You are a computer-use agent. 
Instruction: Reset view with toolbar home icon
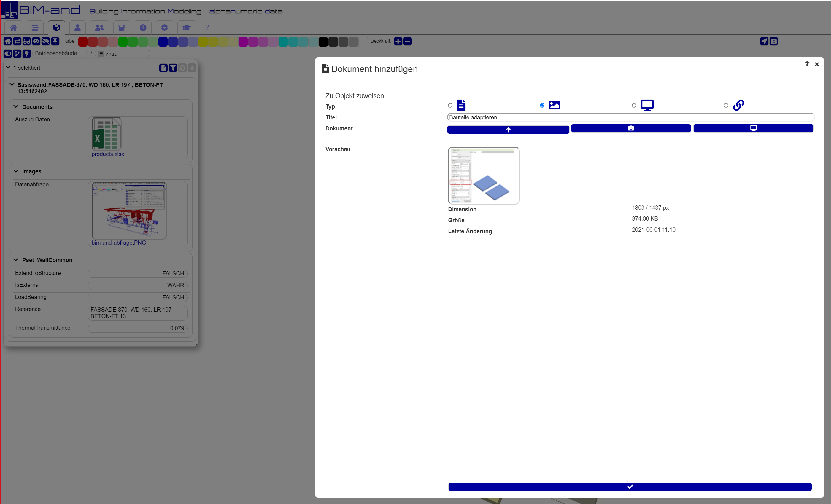tap(8, 41)
